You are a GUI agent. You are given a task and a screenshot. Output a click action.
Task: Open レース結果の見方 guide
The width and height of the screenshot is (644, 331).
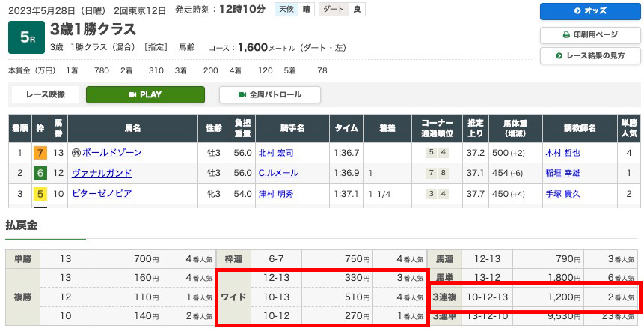click(x=590, y=55)
